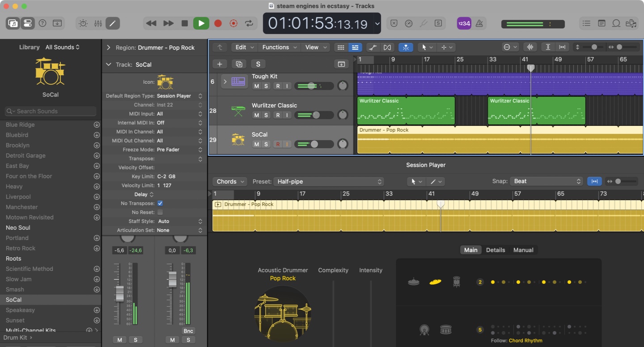The height and width of the screenshot is (347, 644).
Task: Toggle the Cycle loop button
Action: 249,23
